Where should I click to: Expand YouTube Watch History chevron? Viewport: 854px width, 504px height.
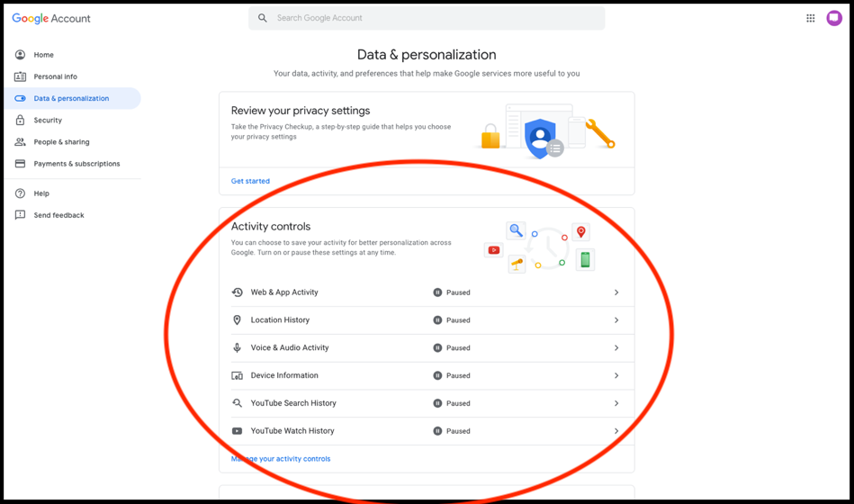coord(616,431)
